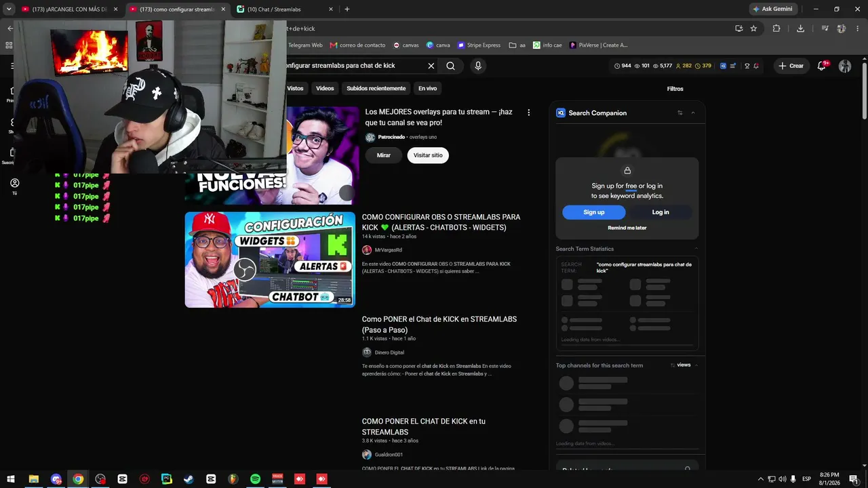Open the trophy icon in extension stats bar
Screen dimensions: 868x488
tap(747, 66)
